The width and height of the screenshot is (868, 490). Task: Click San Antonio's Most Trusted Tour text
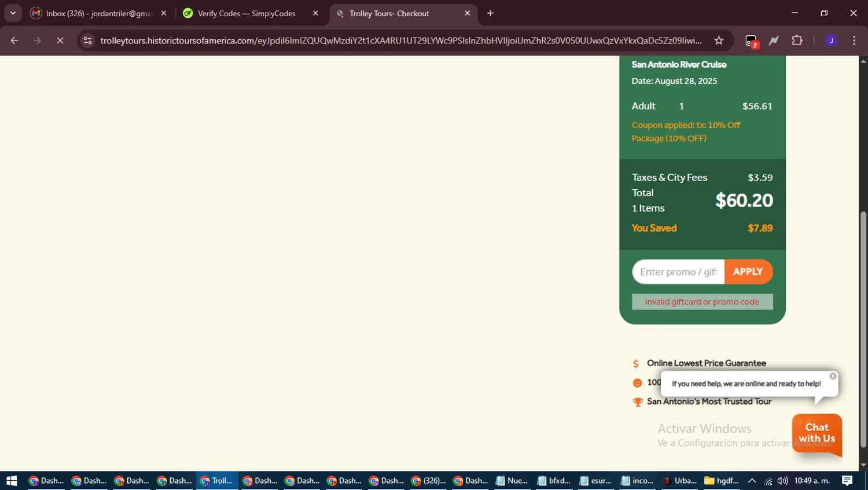pyautogui.click(x=709, y=401)
